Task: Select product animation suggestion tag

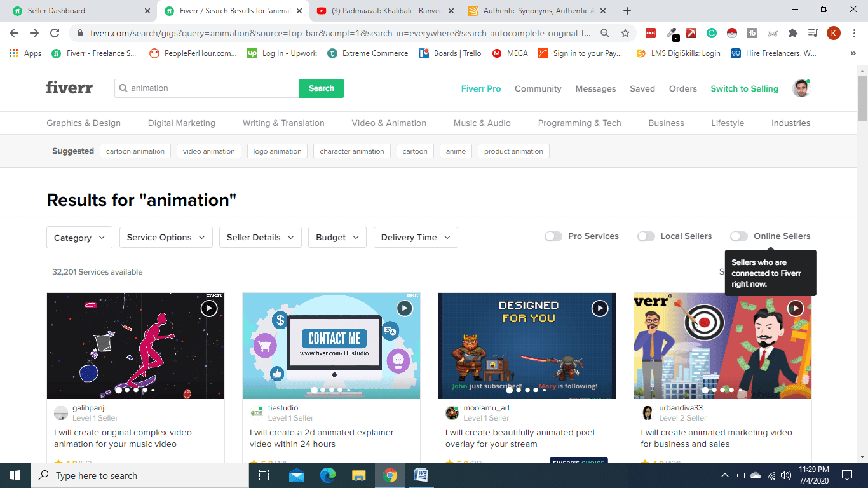Action: point(513,151)
